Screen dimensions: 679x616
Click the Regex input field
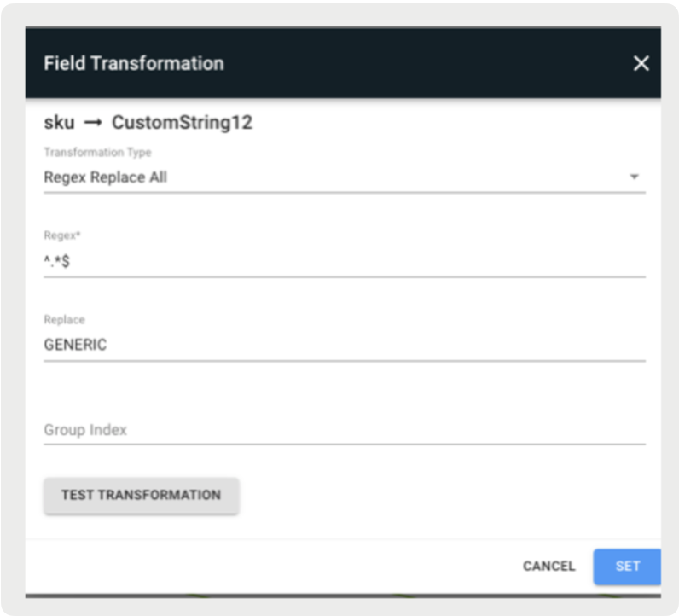[x=345, y=261]
